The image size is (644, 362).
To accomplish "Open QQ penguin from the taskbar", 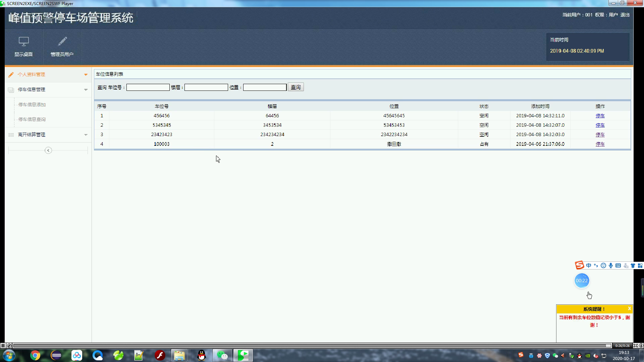I will pyautogui.click(x=202, y=355).
